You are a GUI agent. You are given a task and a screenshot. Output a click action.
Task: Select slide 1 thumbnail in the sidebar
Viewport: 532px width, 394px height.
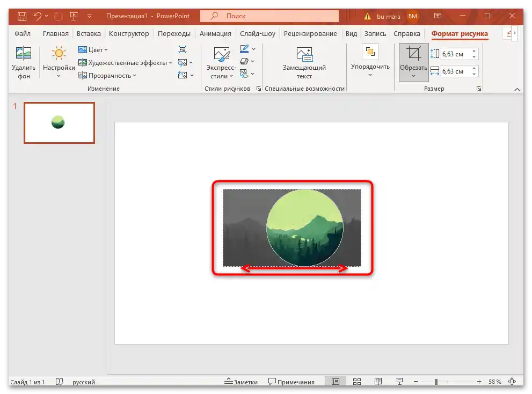(59, 123)
